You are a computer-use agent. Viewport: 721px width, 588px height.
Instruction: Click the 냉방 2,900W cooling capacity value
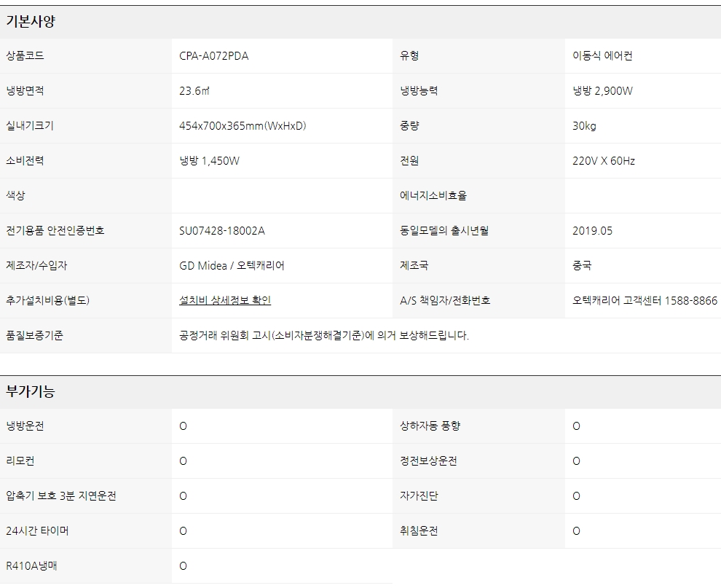click(x=602, y=91)
